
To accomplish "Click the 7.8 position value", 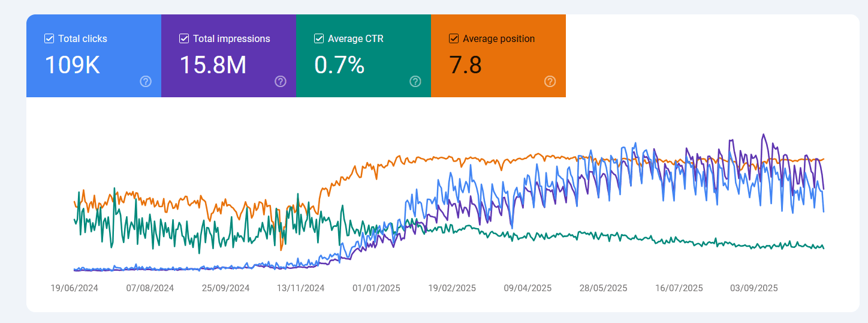I will [x=466, y=65].
